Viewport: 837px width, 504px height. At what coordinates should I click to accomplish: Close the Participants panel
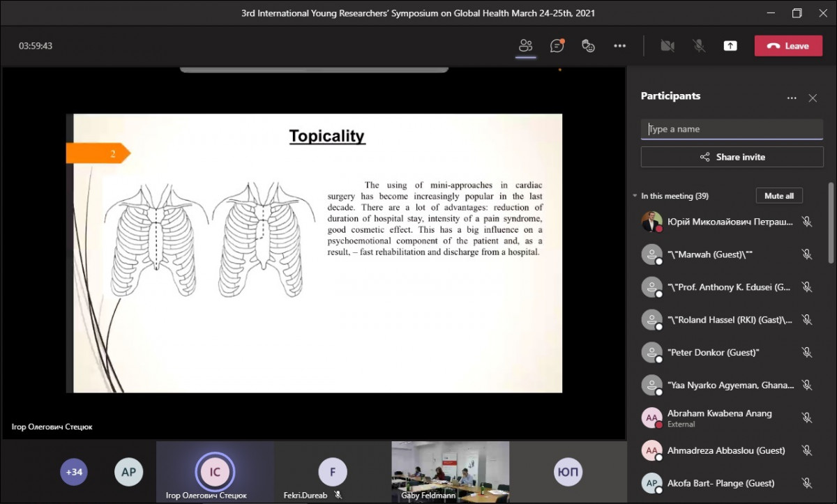(x=813, y=98)
